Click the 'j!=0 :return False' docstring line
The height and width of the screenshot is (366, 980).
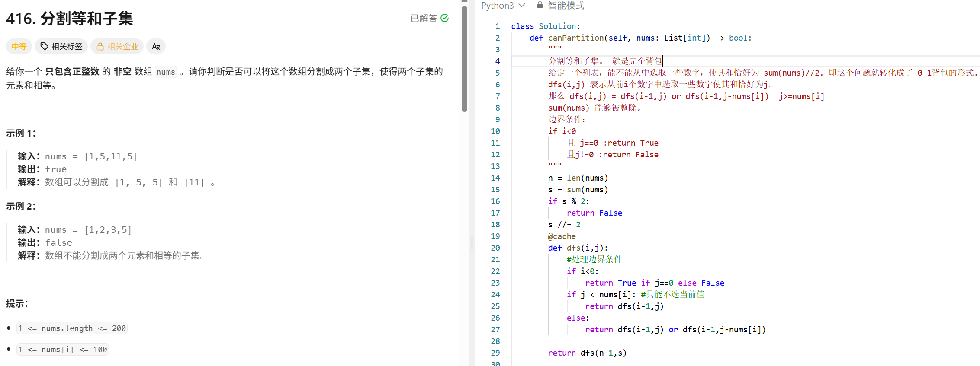click(612, 155)
